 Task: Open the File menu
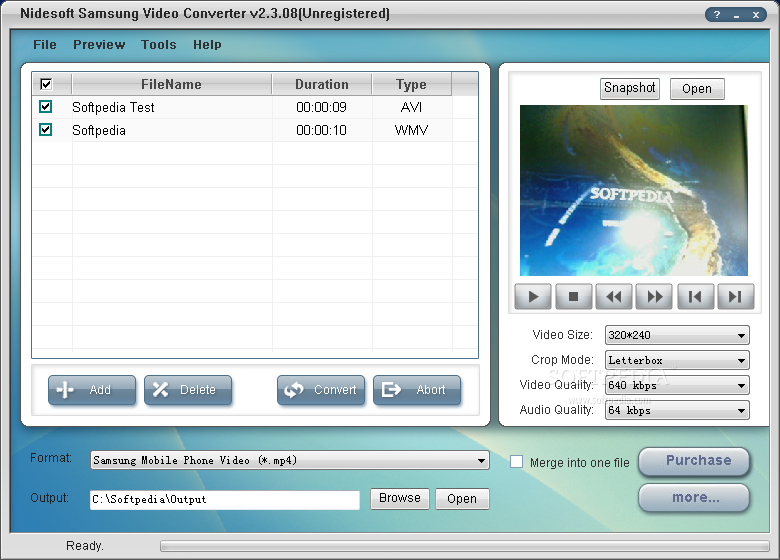click(x=45, y=45)
